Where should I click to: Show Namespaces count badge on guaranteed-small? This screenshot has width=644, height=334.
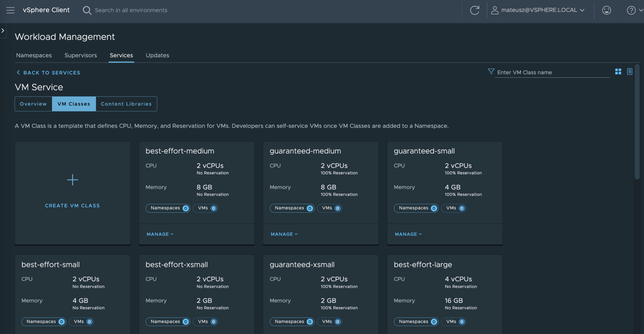[416, 208]
